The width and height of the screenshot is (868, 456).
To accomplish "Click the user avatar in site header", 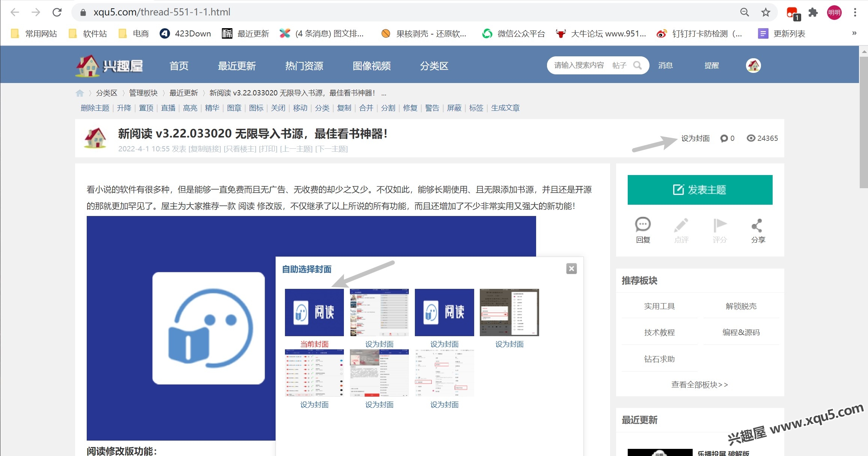I will click(753, 66).
